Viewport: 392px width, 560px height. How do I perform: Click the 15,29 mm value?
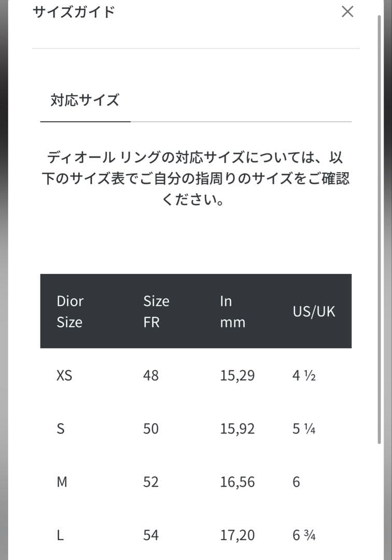[237, 375]
